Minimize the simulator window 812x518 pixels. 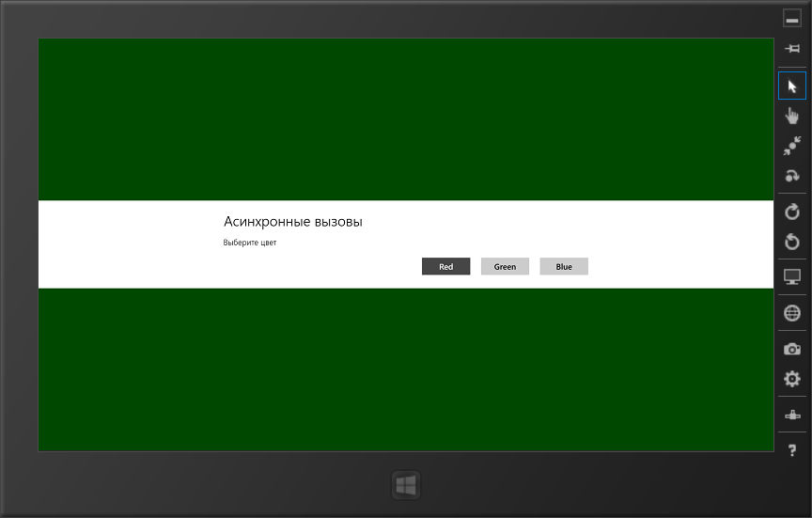pyautogui.click(x=792, y=18)
